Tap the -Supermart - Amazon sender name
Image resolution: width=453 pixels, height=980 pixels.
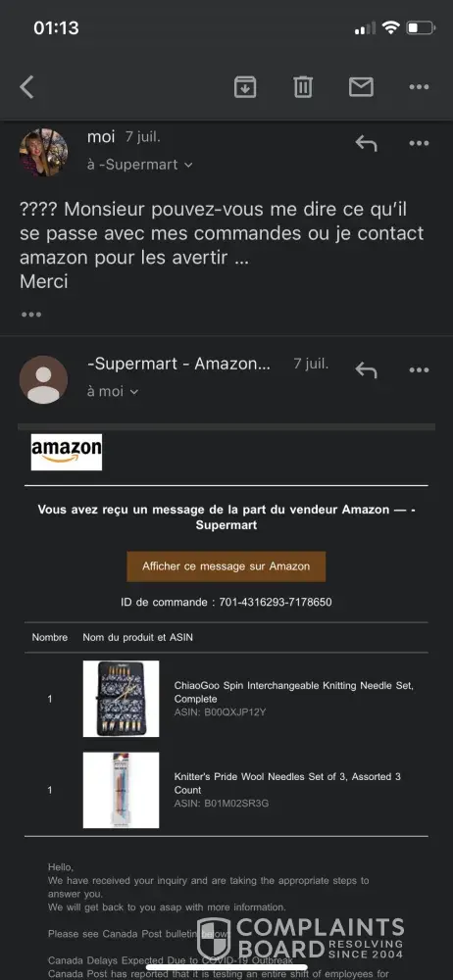(x=179, y=365)
